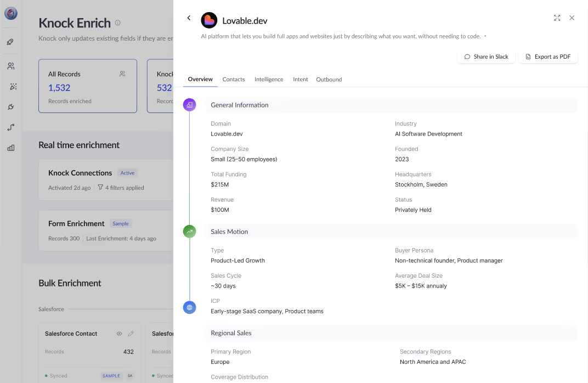Share the company profile in Slack
This screenshot has width=588, height=383.
[x=486, y=57]
